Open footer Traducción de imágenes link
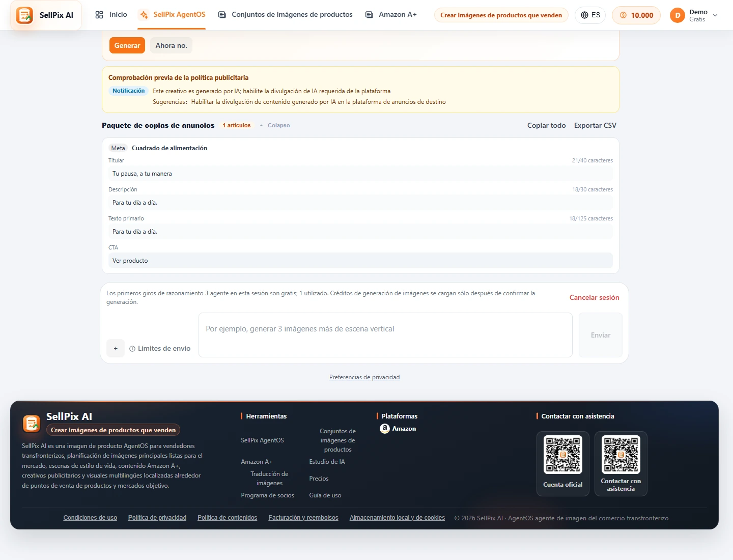Image resolution: width=733 pixels, height=560 pixels. point(269,479)
